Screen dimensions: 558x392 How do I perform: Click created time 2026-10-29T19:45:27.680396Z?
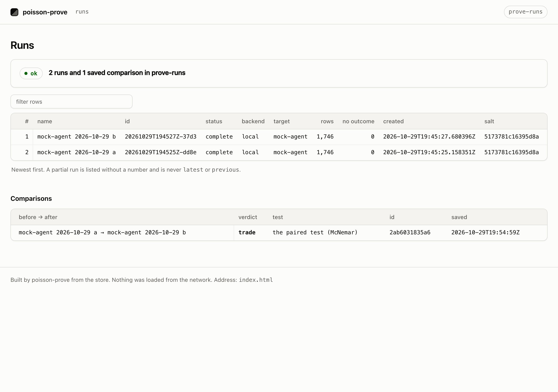click(x=429, y=137)
